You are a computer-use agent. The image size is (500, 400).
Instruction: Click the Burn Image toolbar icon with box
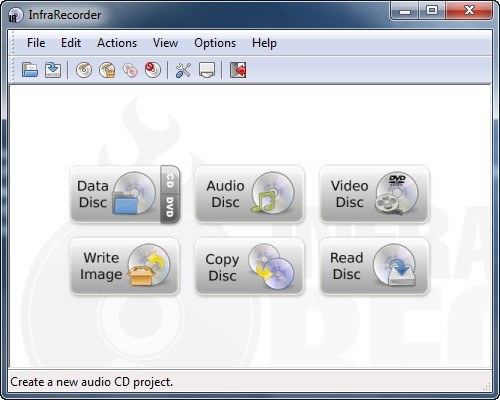pyautogui.click(x=107, y=70)
